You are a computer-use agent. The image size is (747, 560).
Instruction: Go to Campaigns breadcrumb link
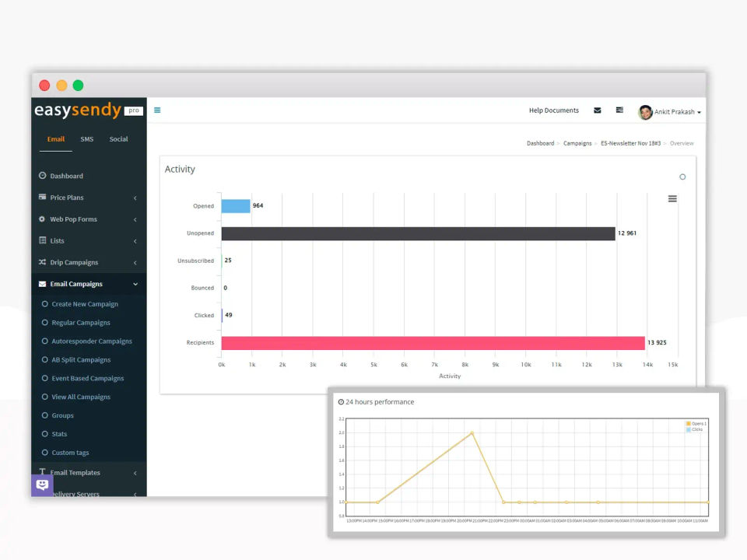click(x=577, y=143)
